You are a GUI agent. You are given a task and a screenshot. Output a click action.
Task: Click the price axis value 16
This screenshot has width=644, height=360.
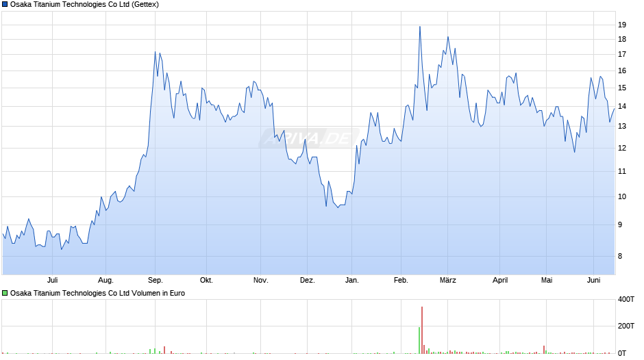pos(622,70)
